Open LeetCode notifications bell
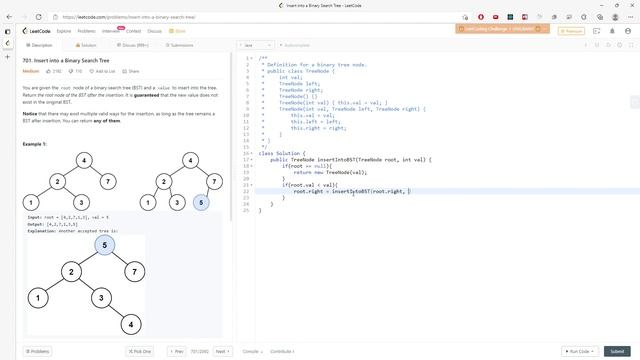Image resolution: width=640 pixels, height=360 pixels. click(x=612, y=31)
